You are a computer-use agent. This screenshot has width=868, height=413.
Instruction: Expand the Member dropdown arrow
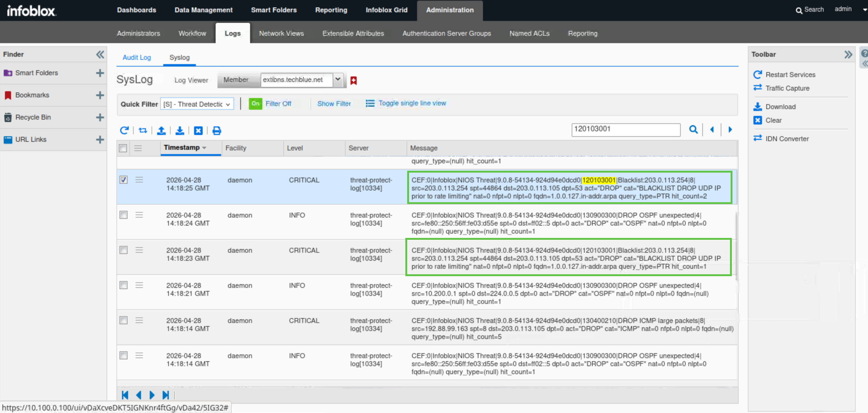click(338, 80)
